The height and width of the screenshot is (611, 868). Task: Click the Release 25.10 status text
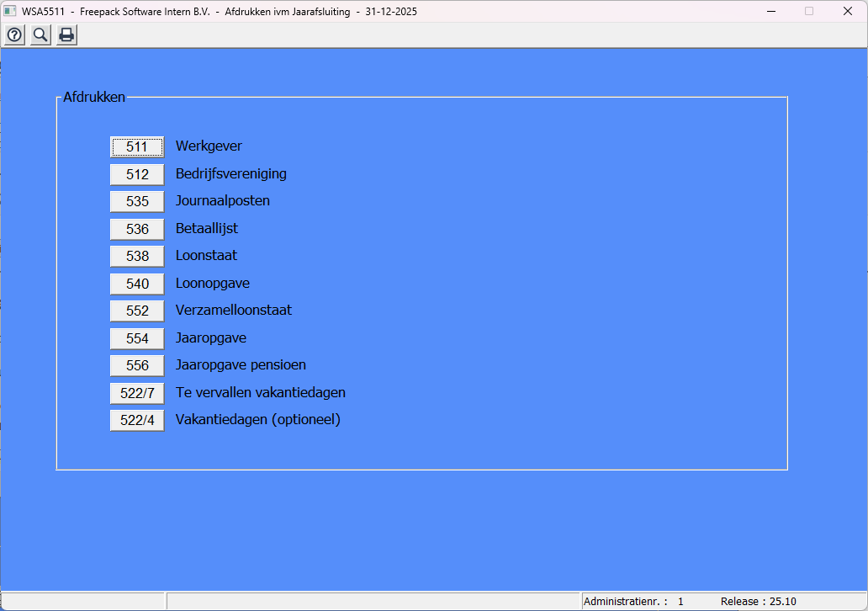click(758, 602)
